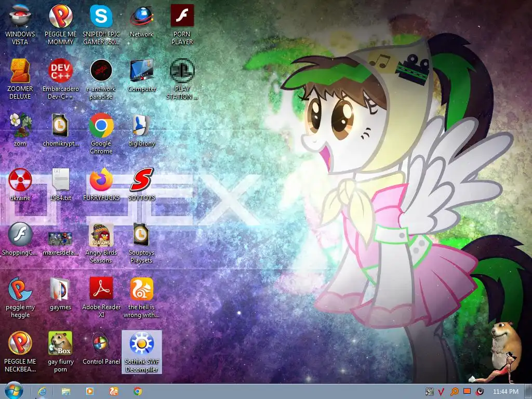Select the ShoppingC... Flash file icon
532x399 pixels.
click(x=20, y=239)
